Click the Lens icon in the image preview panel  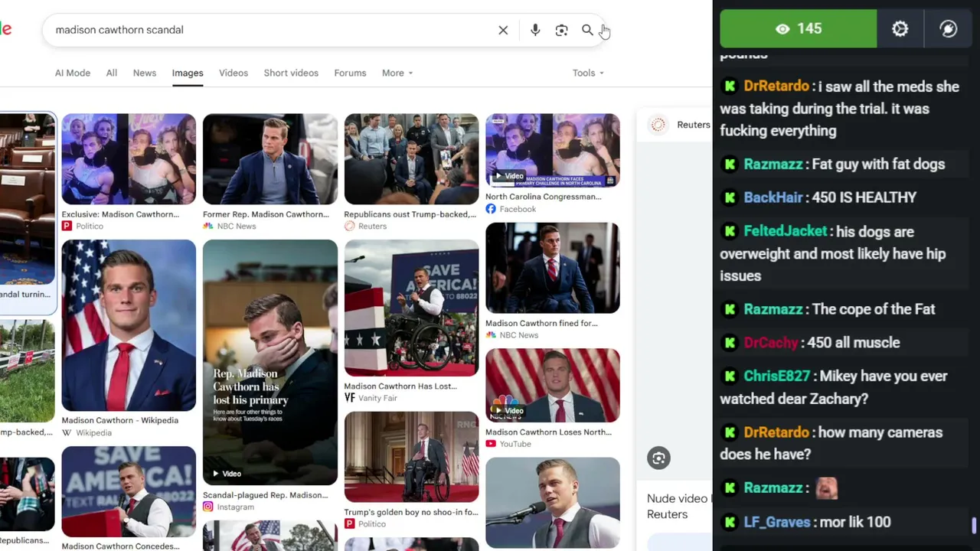click(658, 458)
